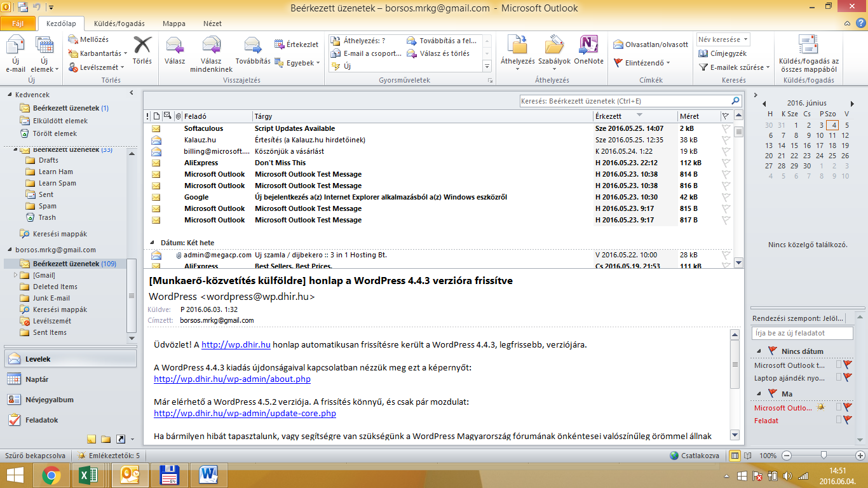This screenshot has width=868, height=488.
Task: Select the Junk E-mail folder
Action: (51, 298)
